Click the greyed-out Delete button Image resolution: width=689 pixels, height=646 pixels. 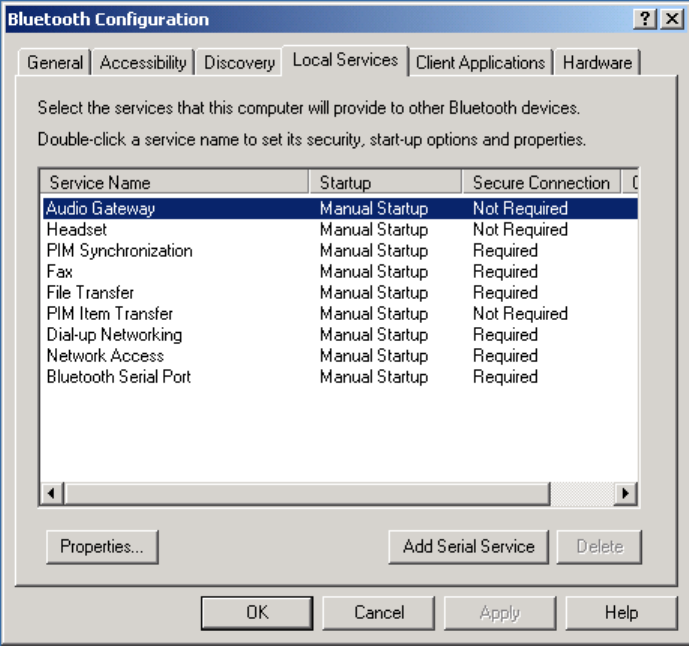(x=599, y=547)
